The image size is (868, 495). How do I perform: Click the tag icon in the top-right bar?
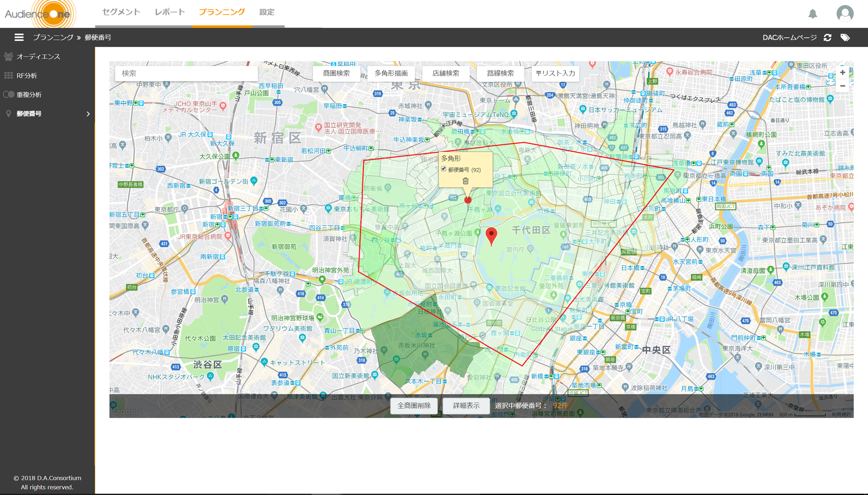click(x=846, y=37)
